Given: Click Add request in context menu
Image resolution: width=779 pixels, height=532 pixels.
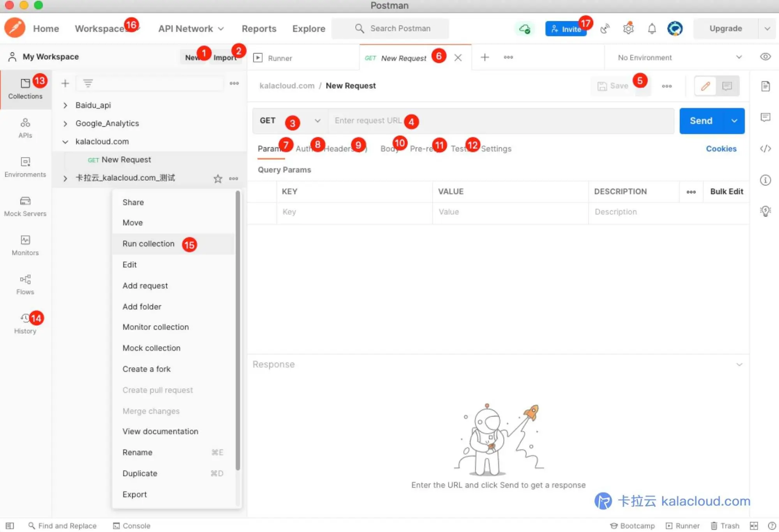Looking at the screenshot, I should coord(145,285).
